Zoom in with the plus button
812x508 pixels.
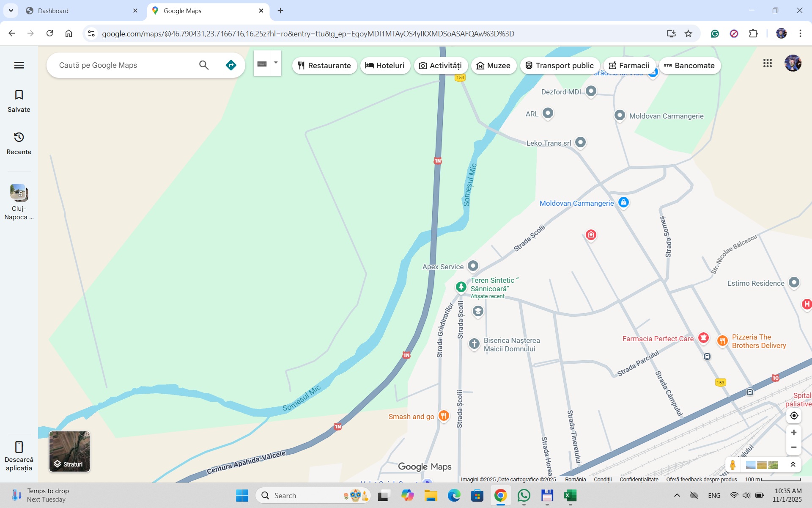click(794, 433)
